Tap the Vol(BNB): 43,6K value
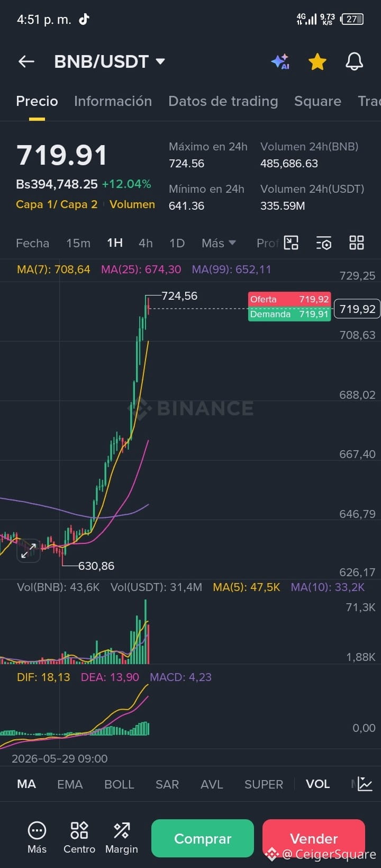Screen dimensions: 381x868 point(58,587)
